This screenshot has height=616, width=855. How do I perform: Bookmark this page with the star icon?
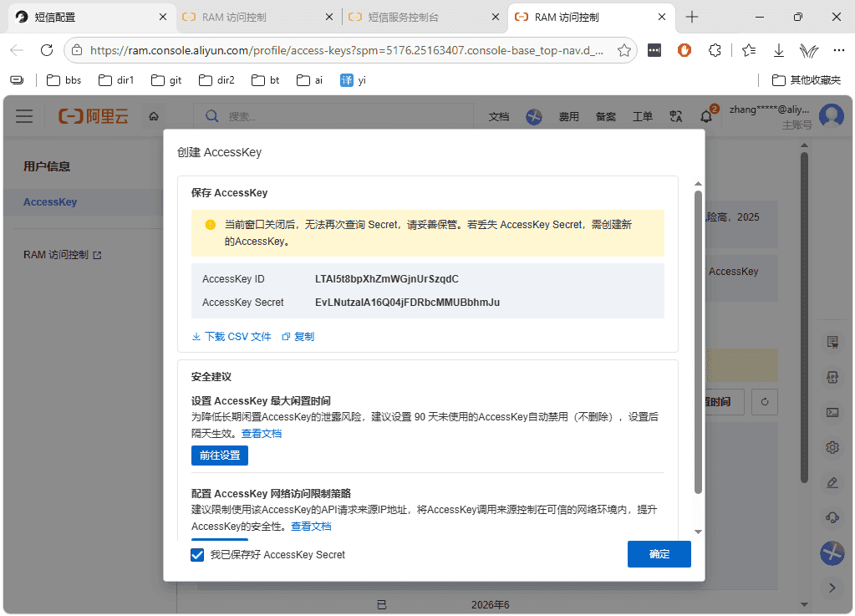click(624, 51)
